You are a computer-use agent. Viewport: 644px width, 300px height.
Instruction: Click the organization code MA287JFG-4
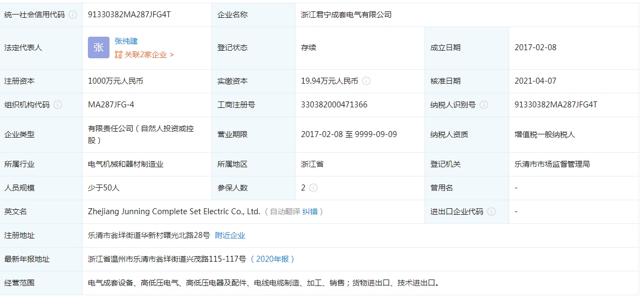click(x=111, y=105)
